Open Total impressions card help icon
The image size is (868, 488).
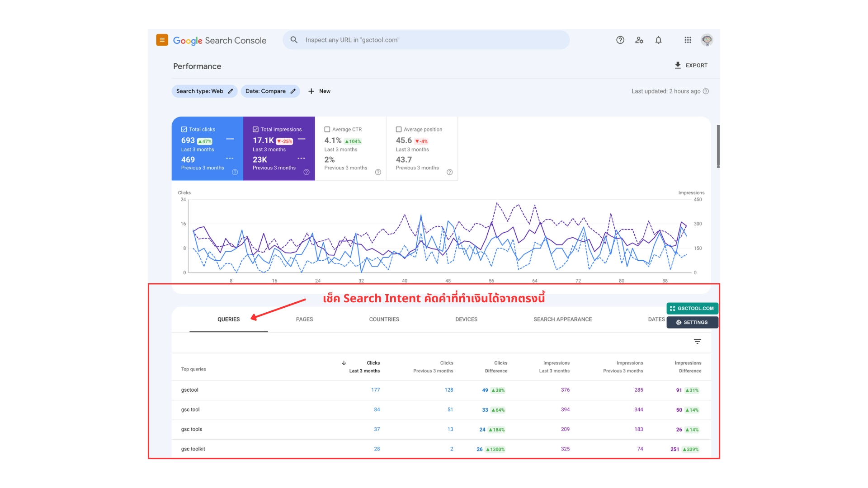point(307,172)
